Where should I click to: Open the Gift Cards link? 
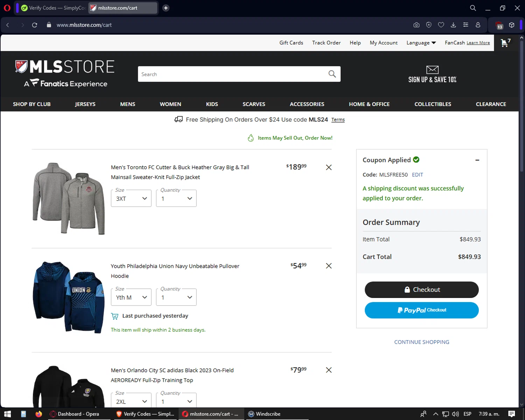tap(291, 43)
